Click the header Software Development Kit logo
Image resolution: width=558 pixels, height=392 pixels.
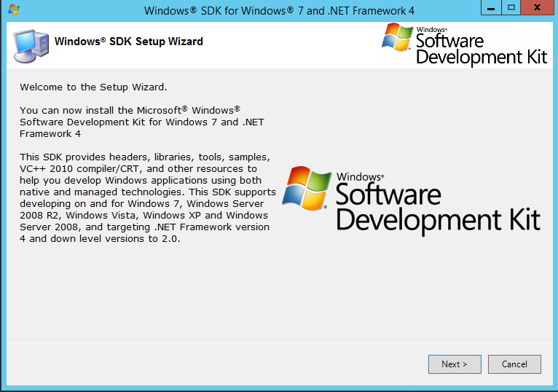[x=464, y=44]
